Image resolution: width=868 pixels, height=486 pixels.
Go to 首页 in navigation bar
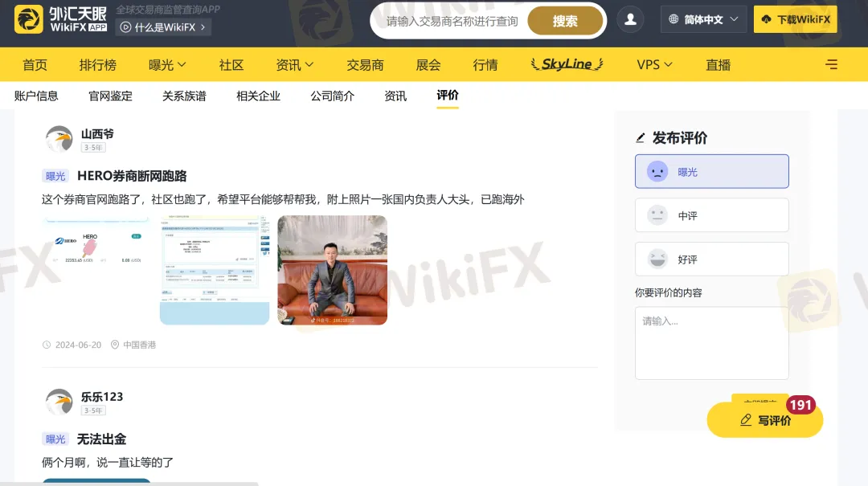click(35, 65)
